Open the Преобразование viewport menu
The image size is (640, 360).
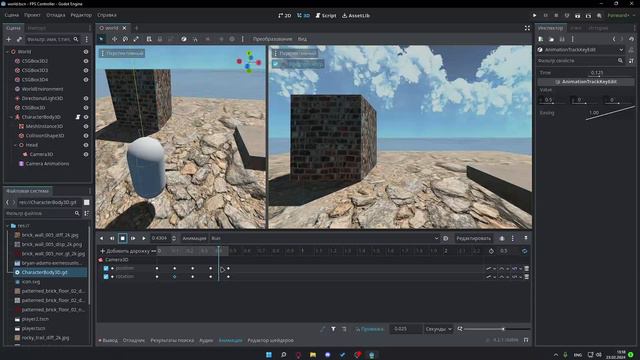point(272,39)
